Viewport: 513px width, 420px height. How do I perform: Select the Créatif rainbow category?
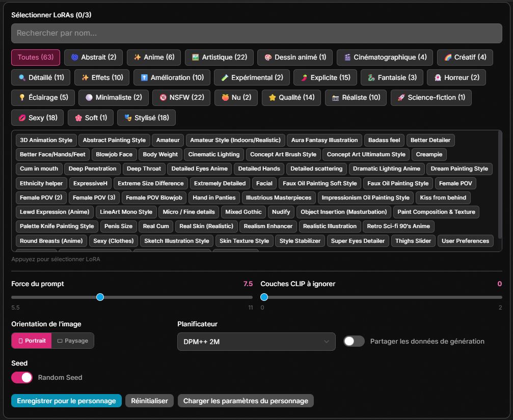click(x=465, y=58)
